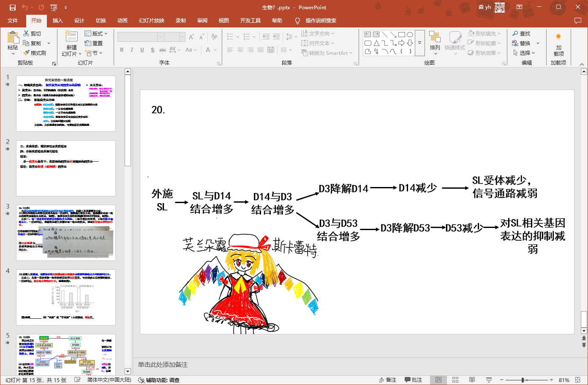This screenshot has width=588, height=385.
Task: Click the Convert to SmartArt icon
Action: pos(326,53)
